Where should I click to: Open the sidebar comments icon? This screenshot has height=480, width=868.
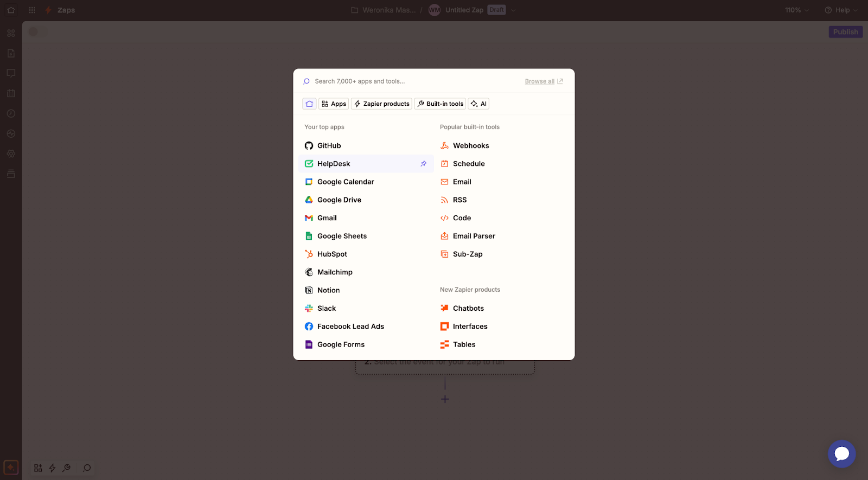11,73
